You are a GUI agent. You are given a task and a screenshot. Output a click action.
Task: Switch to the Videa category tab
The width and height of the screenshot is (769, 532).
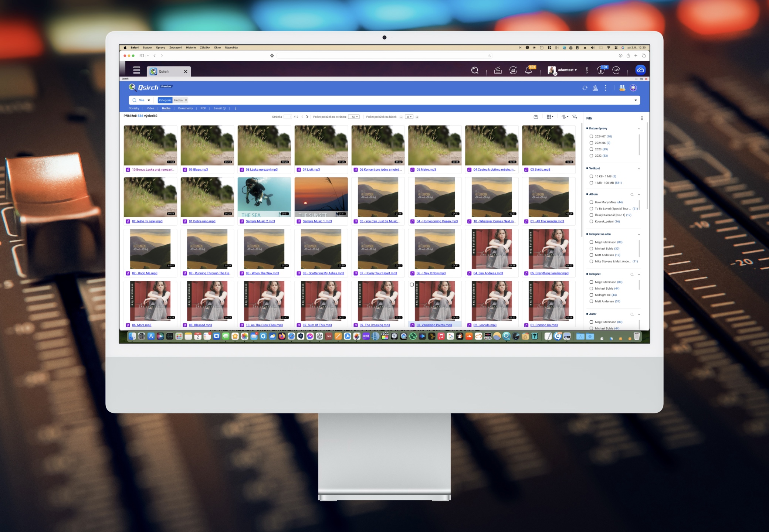[x=150, y=108]
